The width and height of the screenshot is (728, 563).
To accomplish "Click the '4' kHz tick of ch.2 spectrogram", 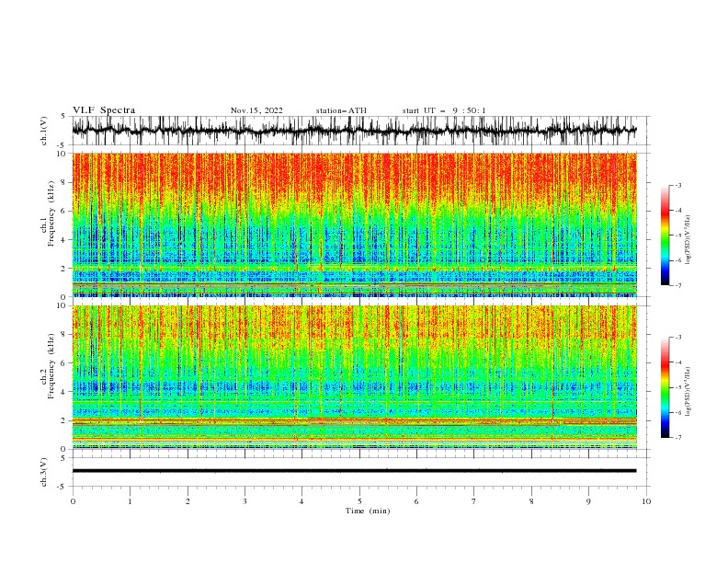I will coord(64,392).
